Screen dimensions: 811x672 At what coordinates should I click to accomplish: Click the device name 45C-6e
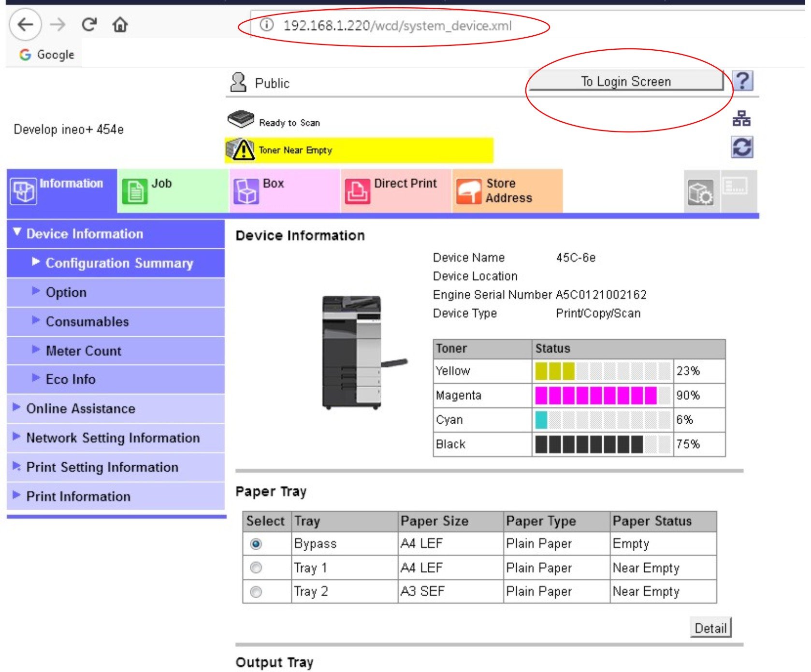[576, 257]
